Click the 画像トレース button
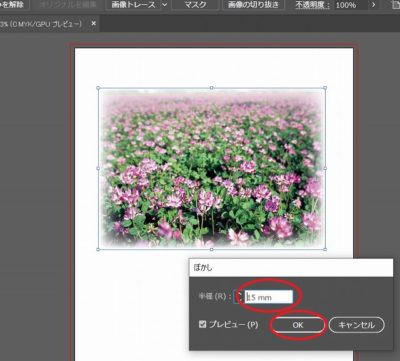The width and height of the screenshot is (400, 361). pyautogui.click(x=133, y=5)
